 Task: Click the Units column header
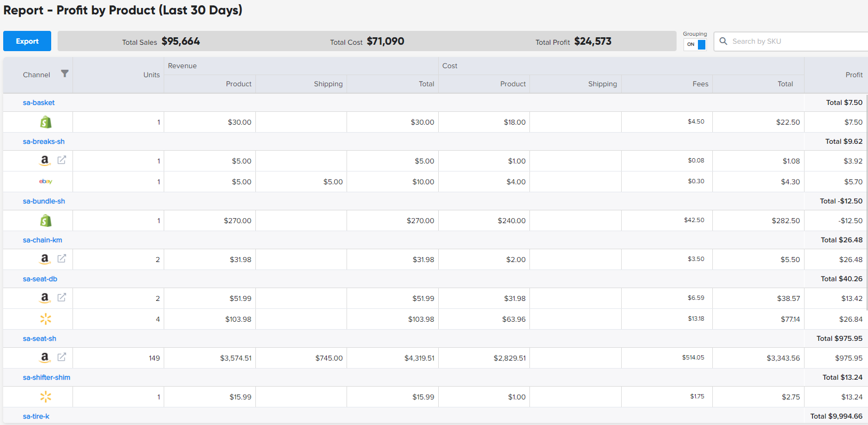coord(151,75)
